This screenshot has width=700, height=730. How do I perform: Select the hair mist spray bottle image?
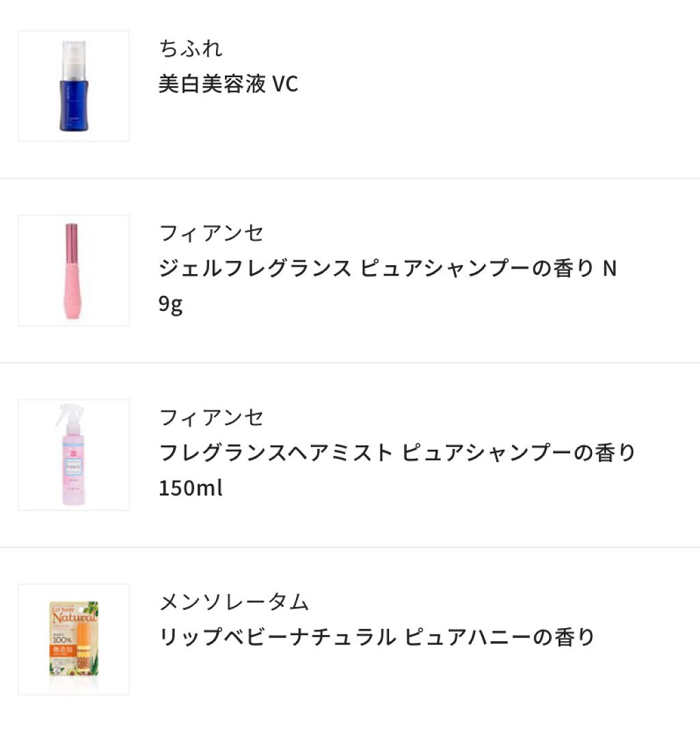pos(73,455)
